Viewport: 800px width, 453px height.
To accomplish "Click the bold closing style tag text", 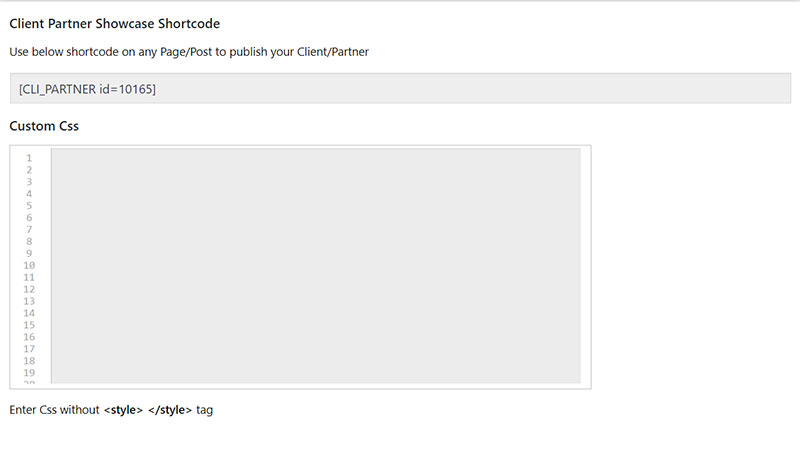I will pos(170,410).
